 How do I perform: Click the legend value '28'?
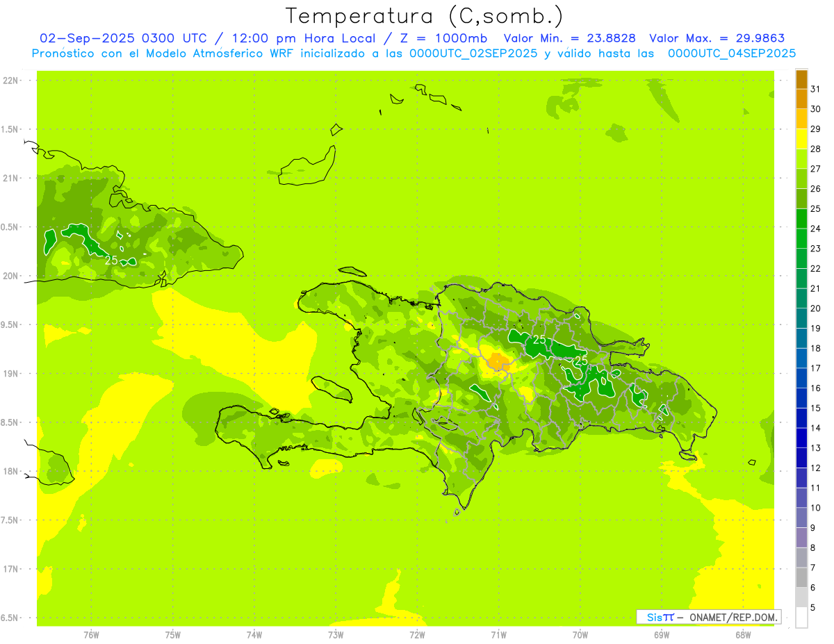(816, 149)
